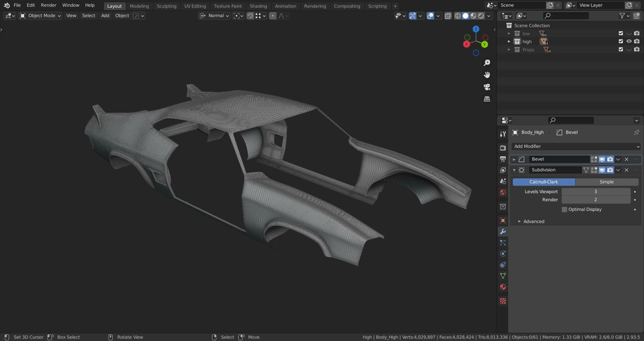Click the Catmull-Clark subdivision button
This screenshot has width=644, height=341.
544,182
